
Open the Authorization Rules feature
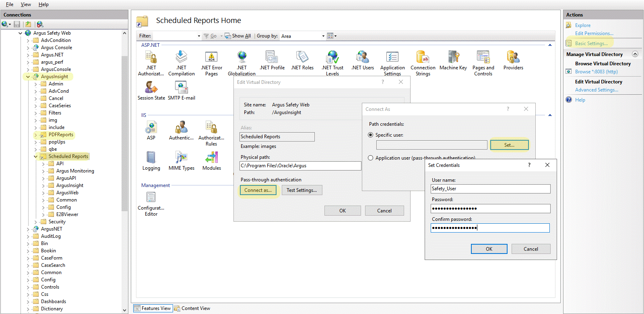click(211, 133)
